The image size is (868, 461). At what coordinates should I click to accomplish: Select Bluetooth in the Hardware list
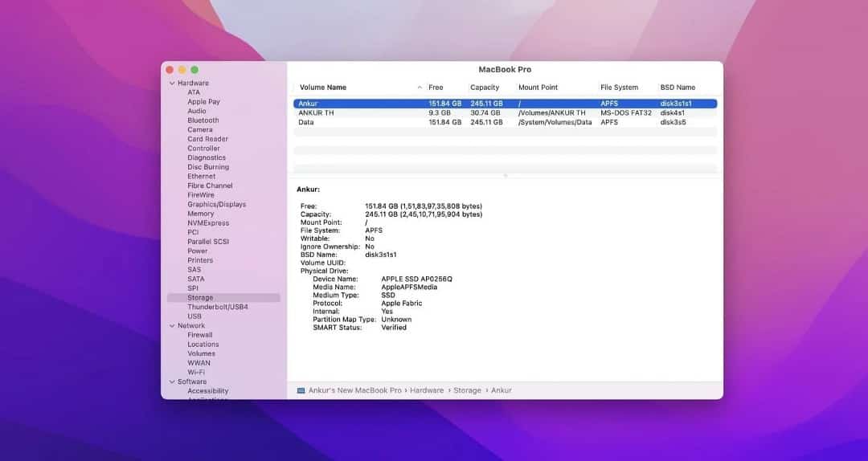(203, 120)
